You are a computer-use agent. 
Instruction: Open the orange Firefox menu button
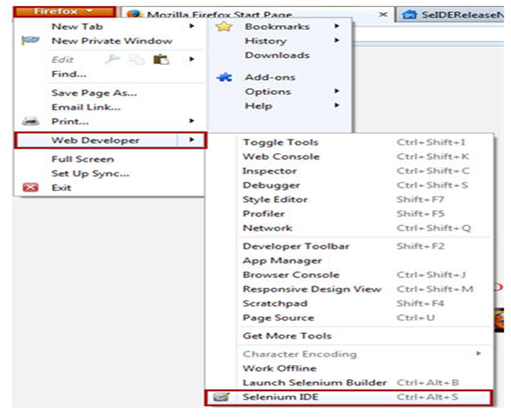pyautogui.click(x=64, y=11)
